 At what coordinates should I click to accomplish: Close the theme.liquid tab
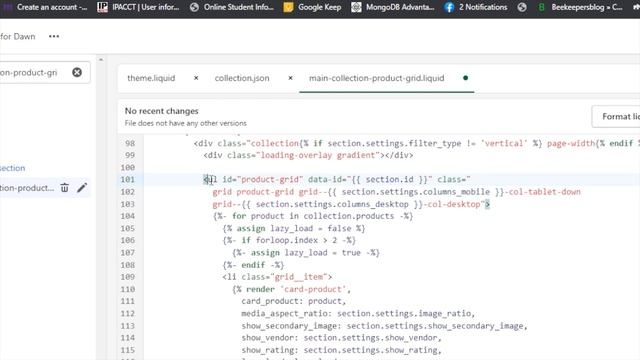pos(196,78)
